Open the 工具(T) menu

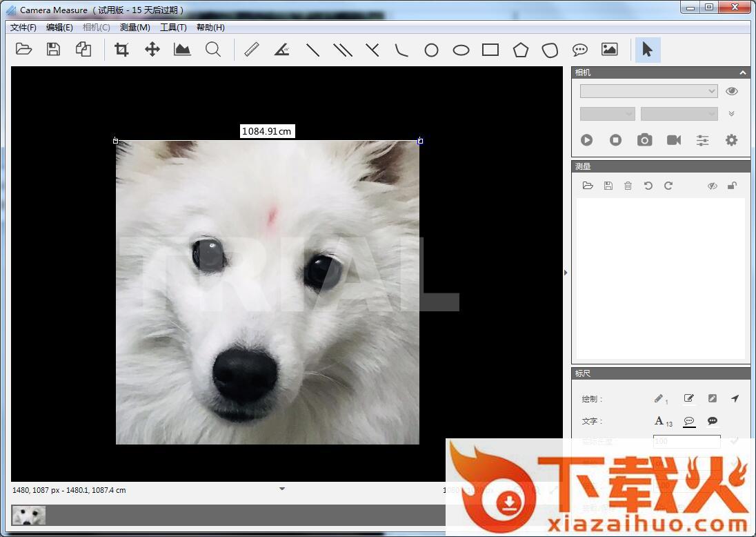[173, 28]
